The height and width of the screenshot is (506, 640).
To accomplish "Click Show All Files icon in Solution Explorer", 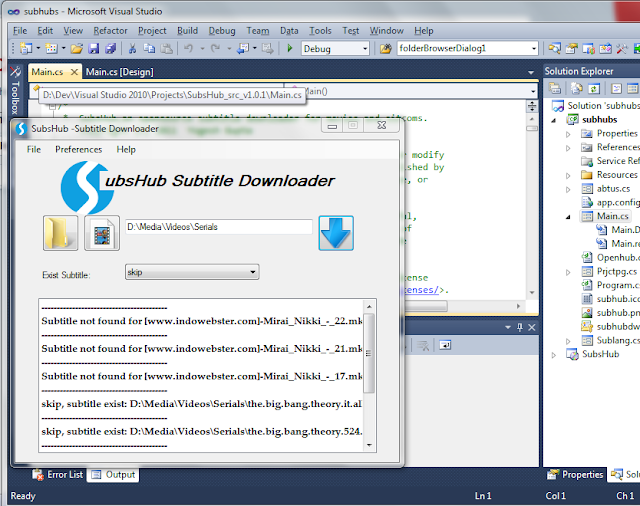I will click(x=577, y=88).
